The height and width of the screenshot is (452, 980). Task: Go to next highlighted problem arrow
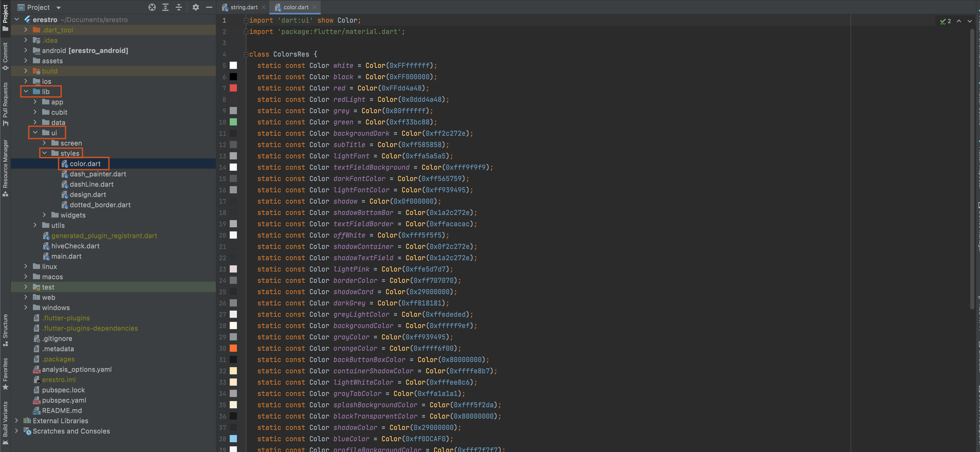point(969,21)
